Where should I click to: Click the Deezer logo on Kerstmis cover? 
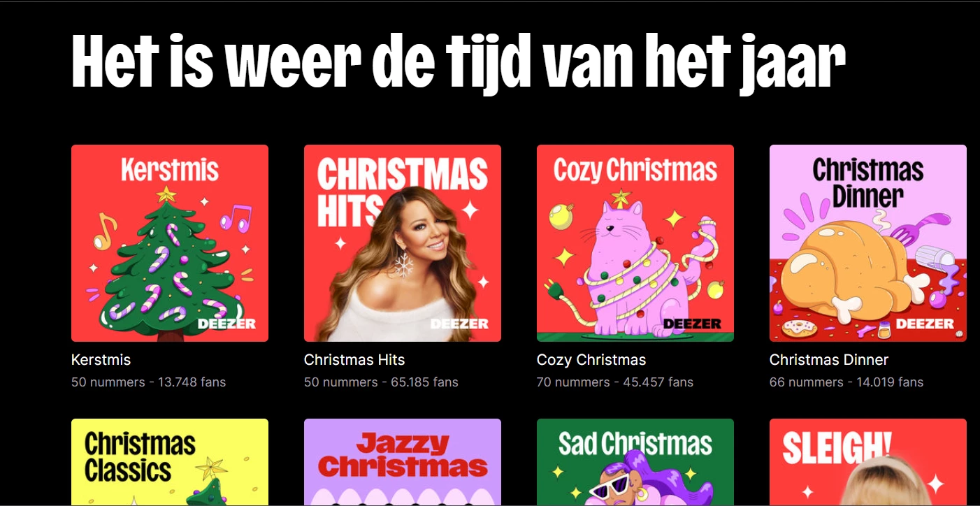coord(226,324)
